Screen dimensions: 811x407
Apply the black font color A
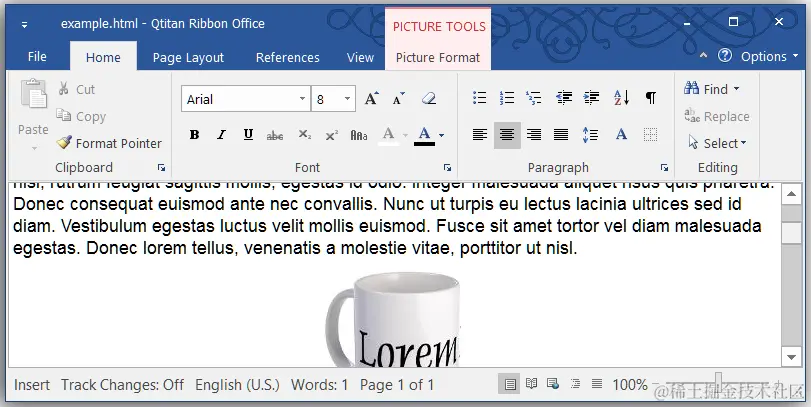tap(424, 135)
